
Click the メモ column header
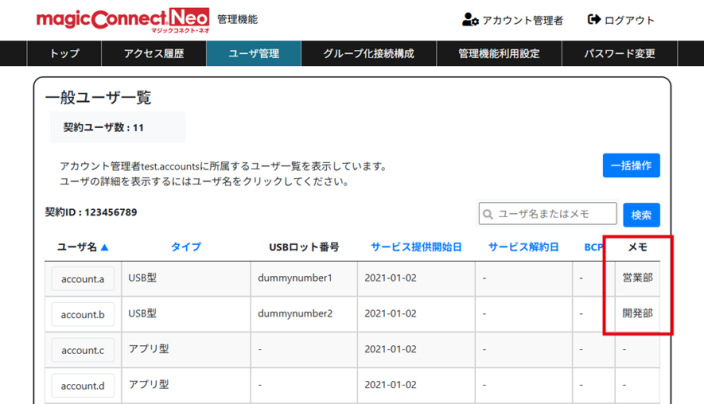pyautogui.click(x=638, y=247)
